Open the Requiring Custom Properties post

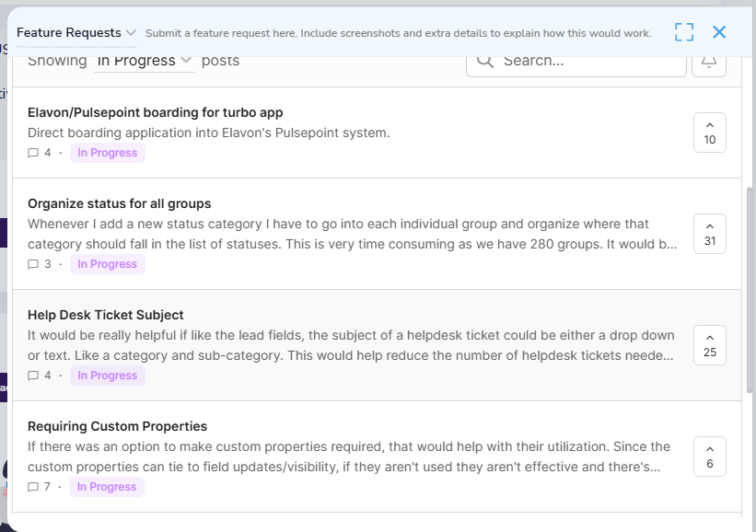(x=117, y=426)
